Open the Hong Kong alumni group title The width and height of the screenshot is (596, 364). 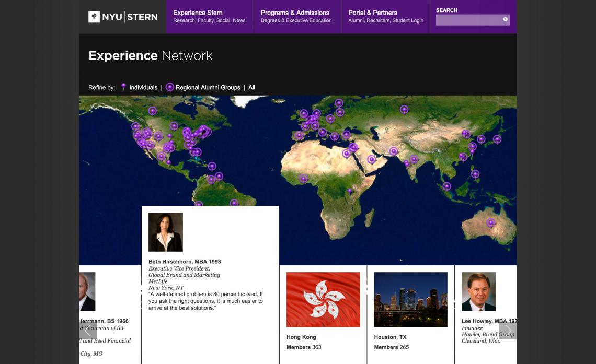pos(302,337)
